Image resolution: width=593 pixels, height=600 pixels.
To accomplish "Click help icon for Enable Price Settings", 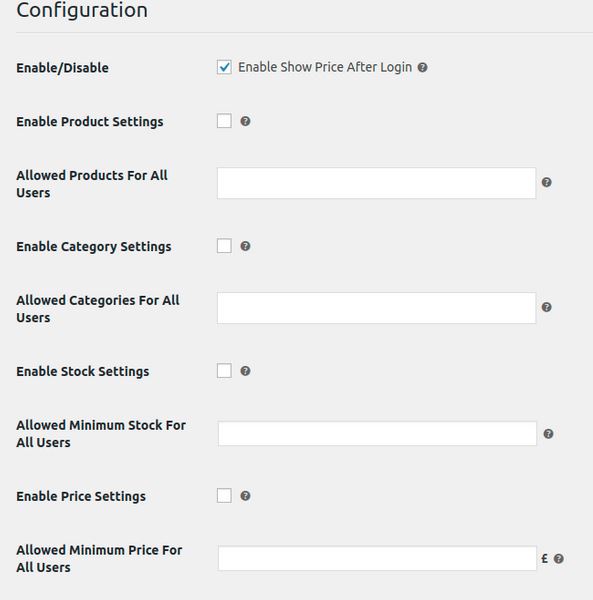I will (x=245, y=496).
